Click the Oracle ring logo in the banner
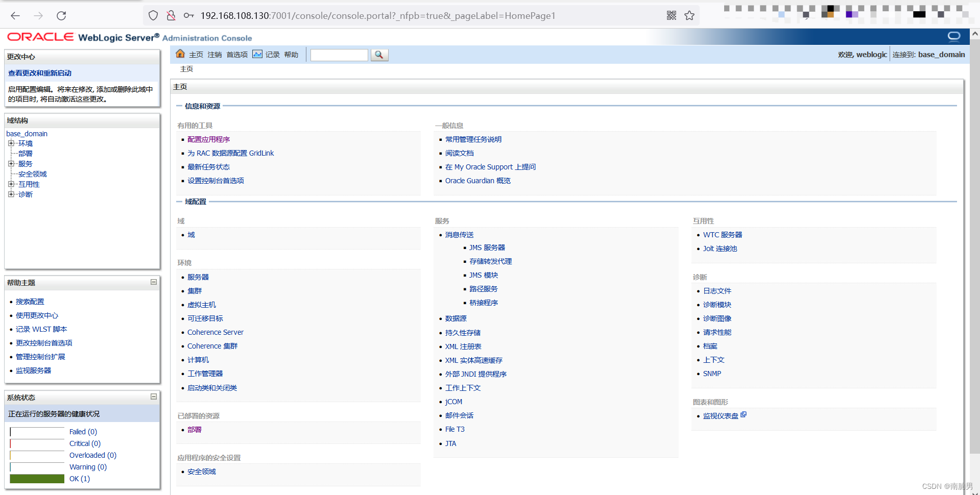Screen dimensions: 980x495 pyautogui.click(x=954, y=36)
